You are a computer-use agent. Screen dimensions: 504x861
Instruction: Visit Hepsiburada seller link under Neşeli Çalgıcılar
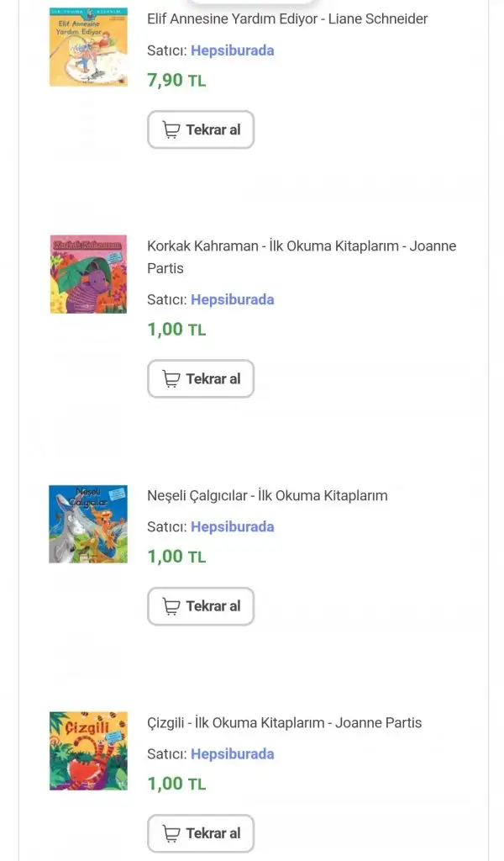232,526
